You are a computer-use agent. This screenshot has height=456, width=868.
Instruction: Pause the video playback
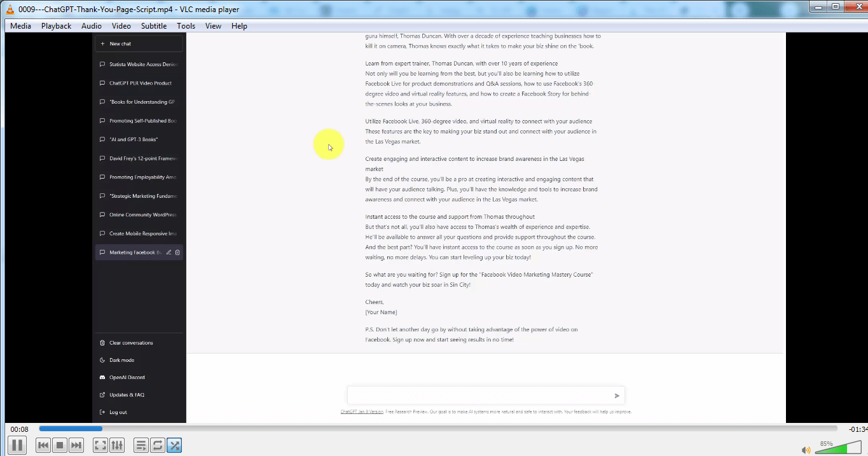tap(17, 445)
